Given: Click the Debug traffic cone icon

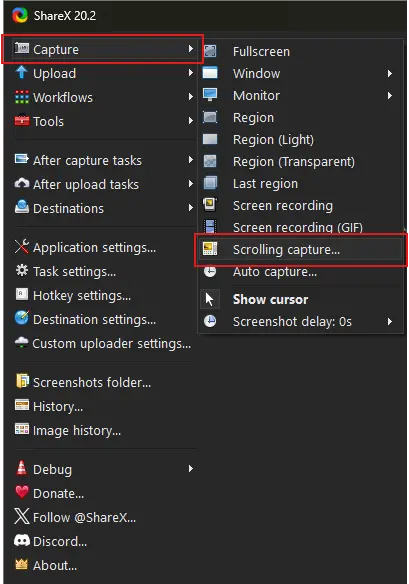Looking at the screenshot, I should [22, 468].
